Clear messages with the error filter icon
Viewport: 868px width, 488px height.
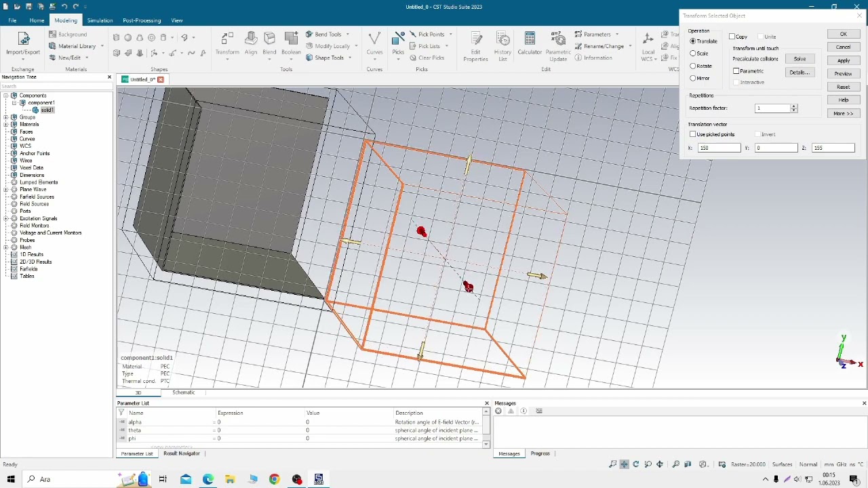498,411
